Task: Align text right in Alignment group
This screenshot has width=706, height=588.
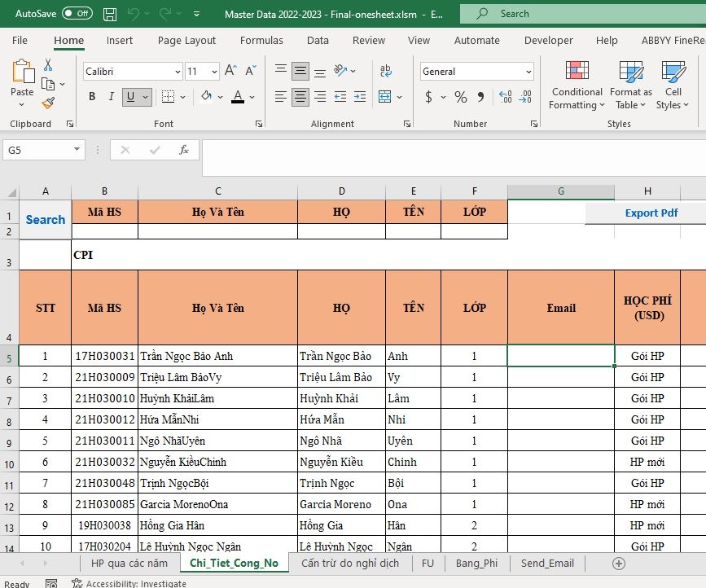Action: coord(320,96)
